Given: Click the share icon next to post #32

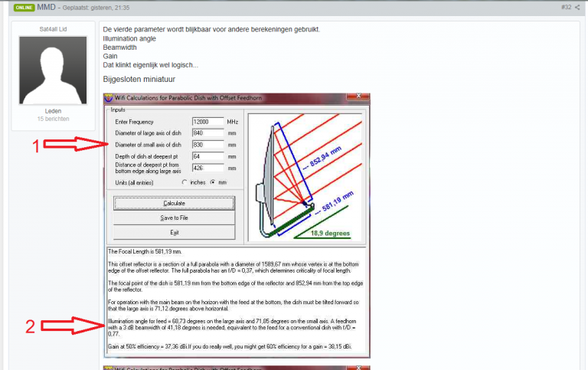Looking at the screenshot, I should (x=577, y=7).
